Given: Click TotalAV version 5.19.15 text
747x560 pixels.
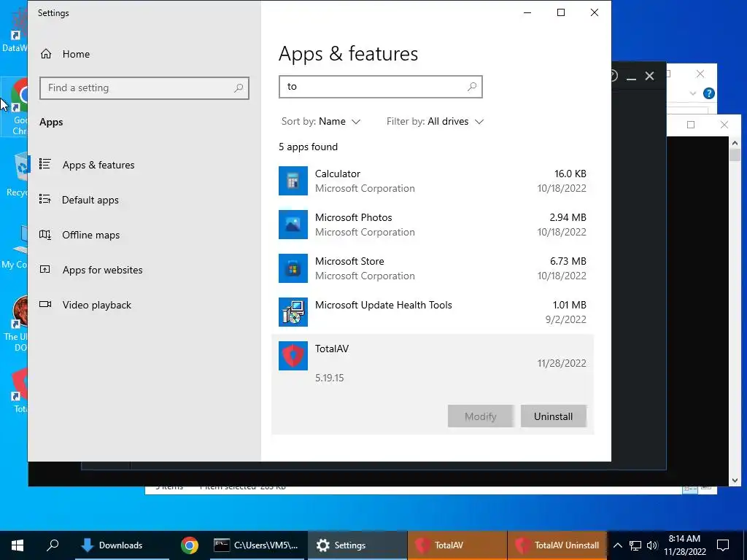Looking at the screenshot, I should pos(329,378).
